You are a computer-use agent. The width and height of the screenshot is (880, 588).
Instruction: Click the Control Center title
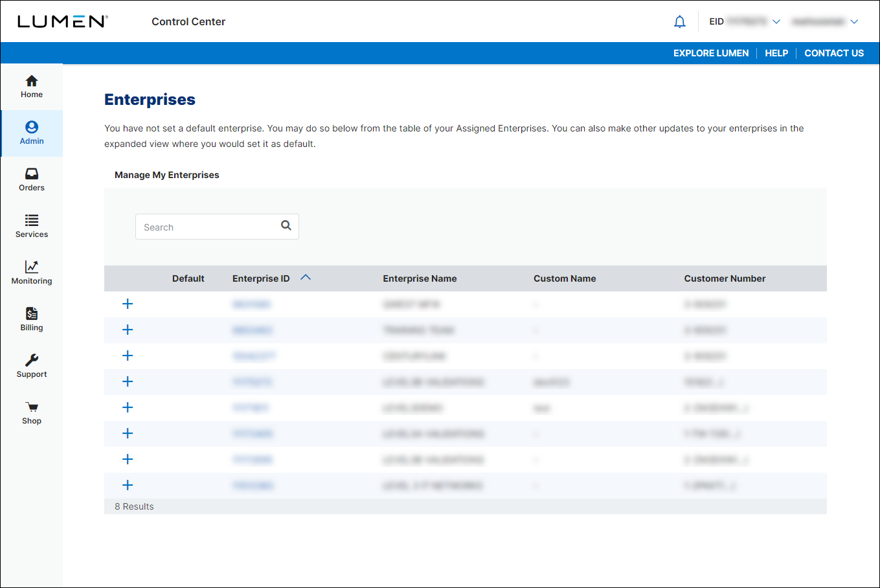[188, 21]
